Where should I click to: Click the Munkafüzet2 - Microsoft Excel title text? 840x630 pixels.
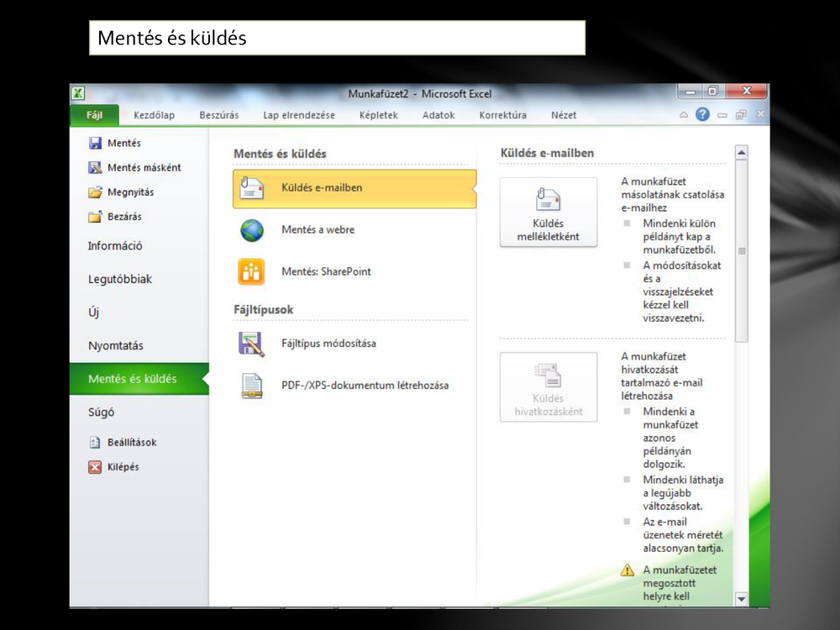(x=419, y=94)
